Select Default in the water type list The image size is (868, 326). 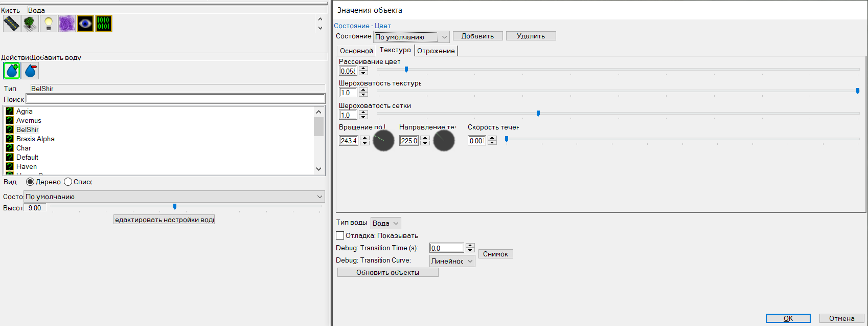(x=27, y=157)
